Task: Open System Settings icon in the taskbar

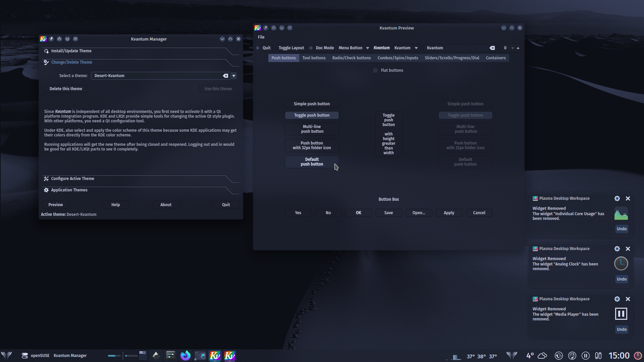Action: tap(171, 355)
